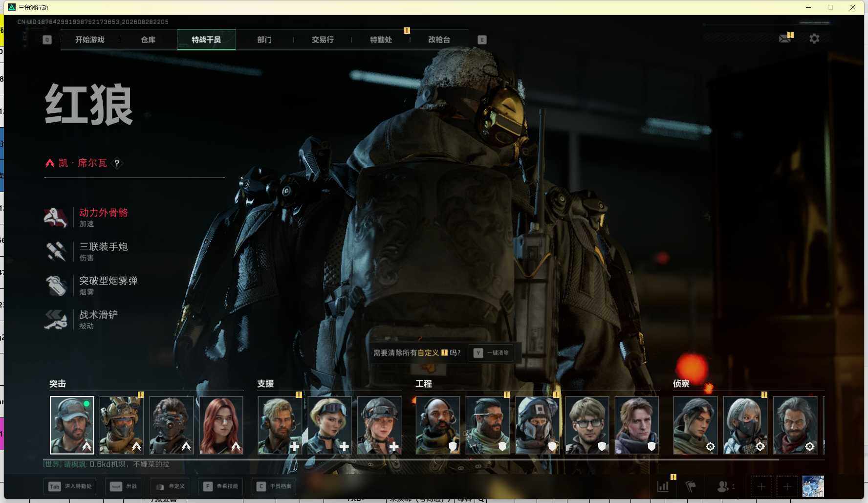Pick the silver-haired masked recon operator

click(745, 425)
